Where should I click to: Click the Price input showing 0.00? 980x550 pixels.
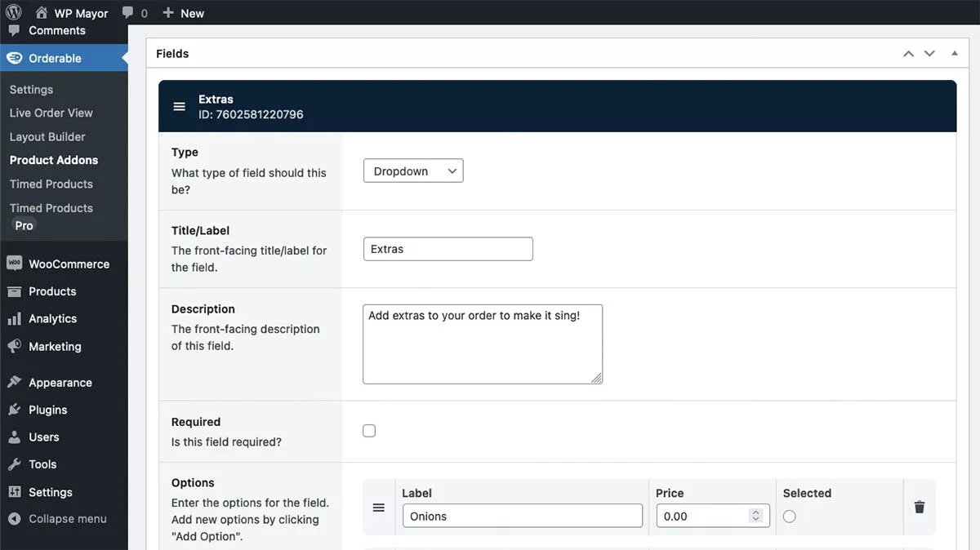coord(713,516)
